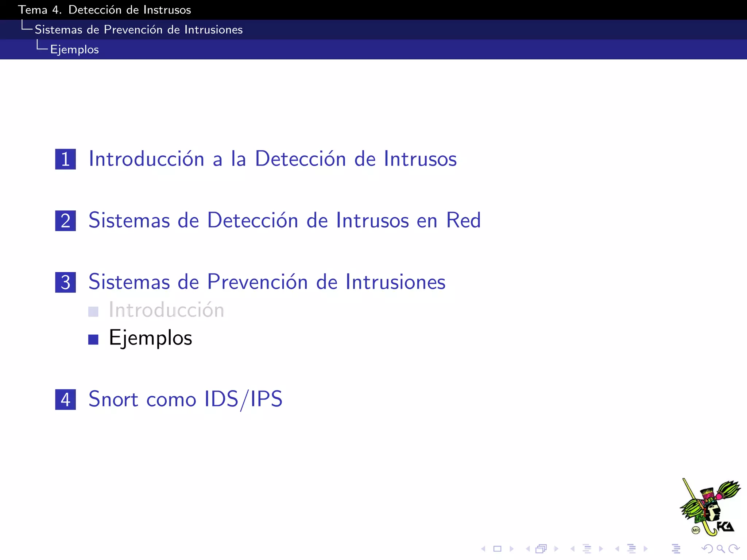Click the subsection navigation icon

(x=587, y=549)
